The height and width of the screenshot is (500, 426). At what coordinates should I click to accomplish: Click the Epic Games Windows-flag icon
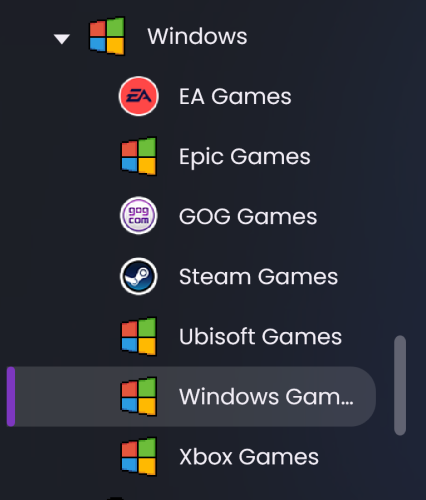coord(139,156)
